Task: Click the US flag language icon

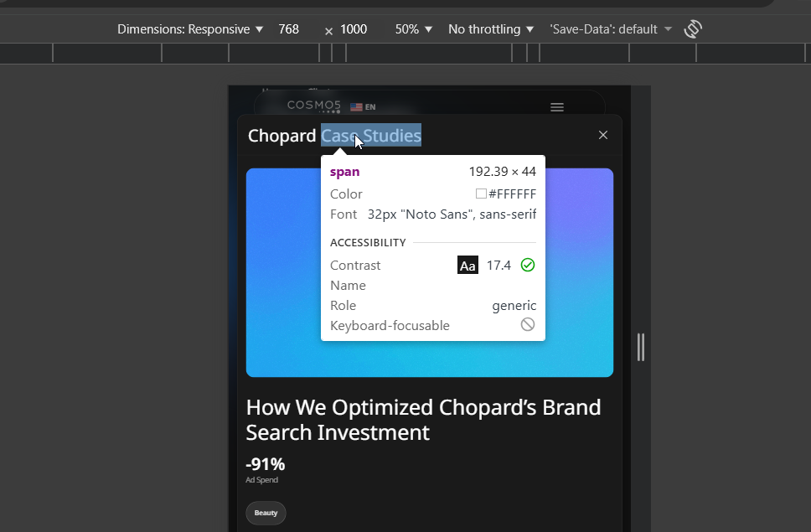Action: 356,107
